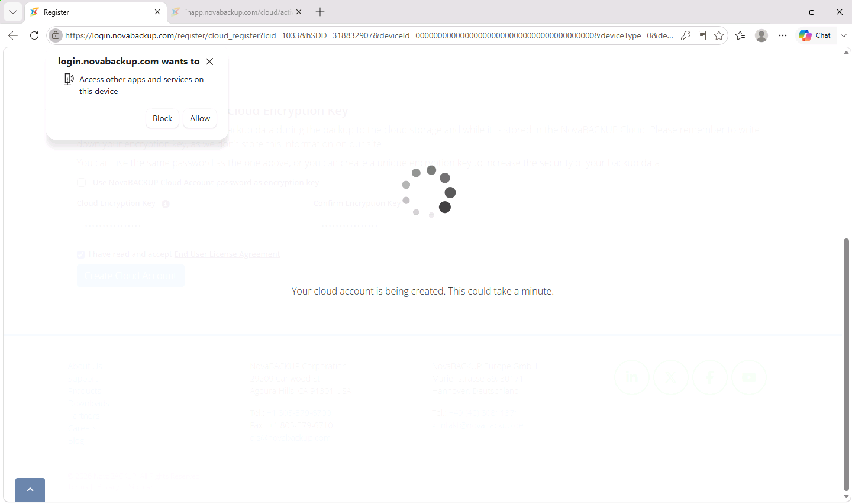Switch to the Register tab
The height and width of the screenshot is (504, 852).
95,12
